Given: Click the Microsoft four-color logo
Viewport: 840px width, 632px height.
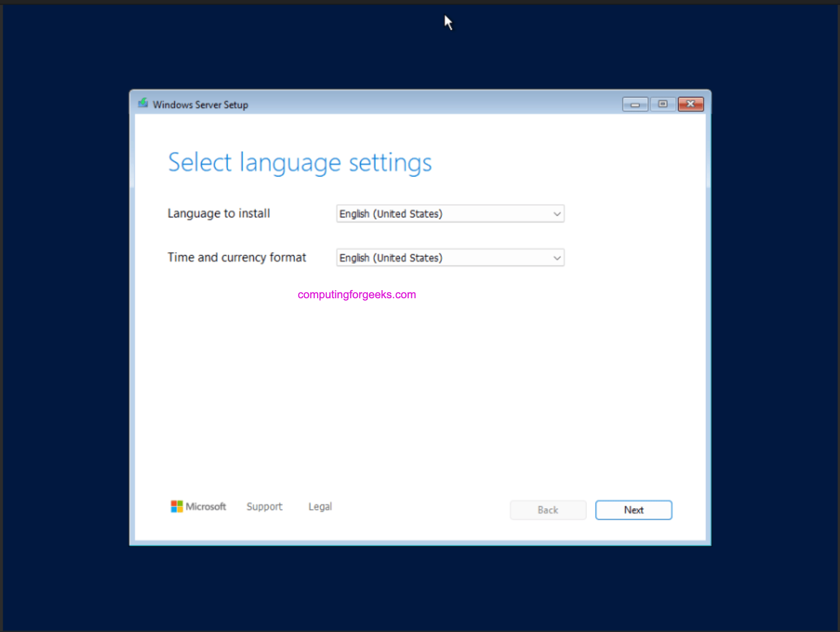Looking at the screenshot, I should pos(177,506).
